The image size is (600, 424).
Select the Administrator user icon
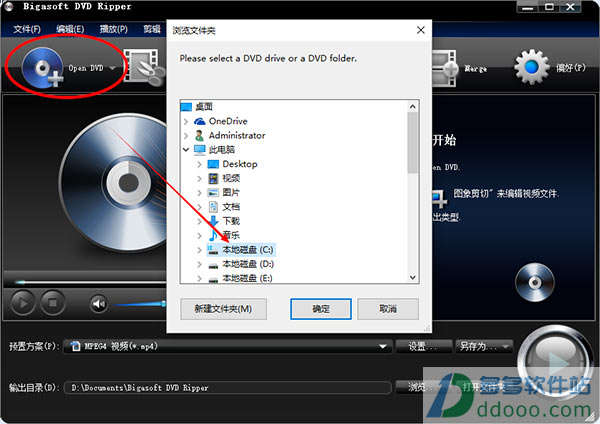coord(199,135)
